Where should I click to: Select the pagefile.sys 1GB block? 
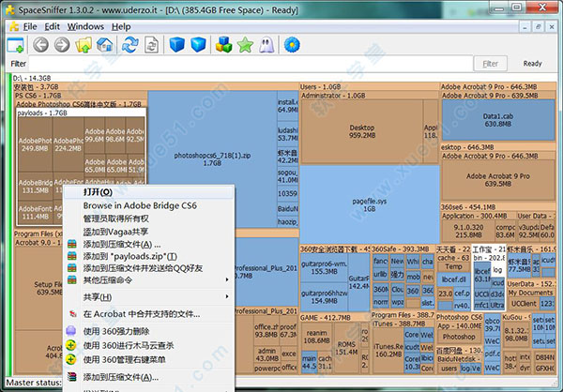click(x=370, y=204)
